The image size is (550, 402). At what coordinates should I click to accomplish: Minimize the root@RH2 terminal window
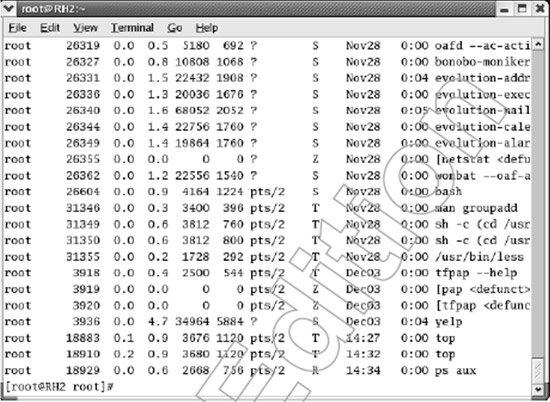point(504,9)
